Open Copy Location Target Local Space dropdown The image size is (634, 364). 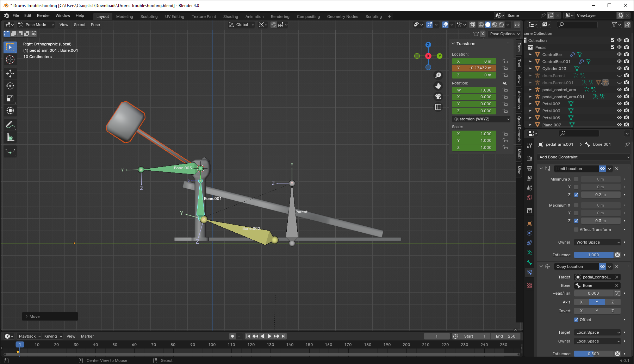597,332
